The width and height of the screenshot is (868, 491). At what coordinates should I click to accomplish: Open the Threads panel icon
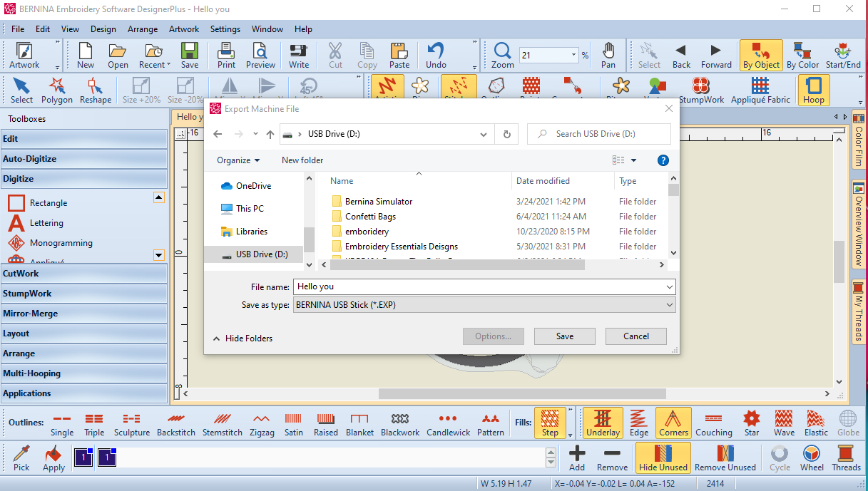(846, 458)
